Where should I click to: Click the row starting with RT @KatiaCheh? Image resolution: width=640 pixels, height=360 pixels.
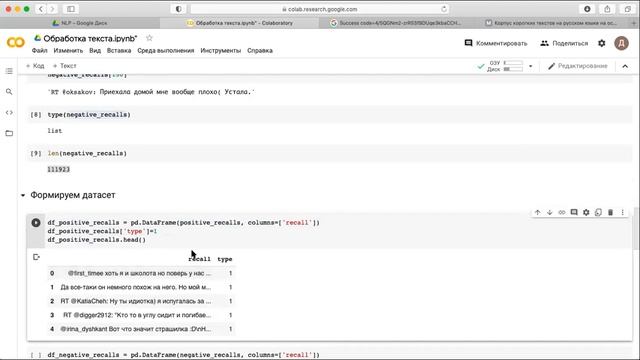pos(141,301)
